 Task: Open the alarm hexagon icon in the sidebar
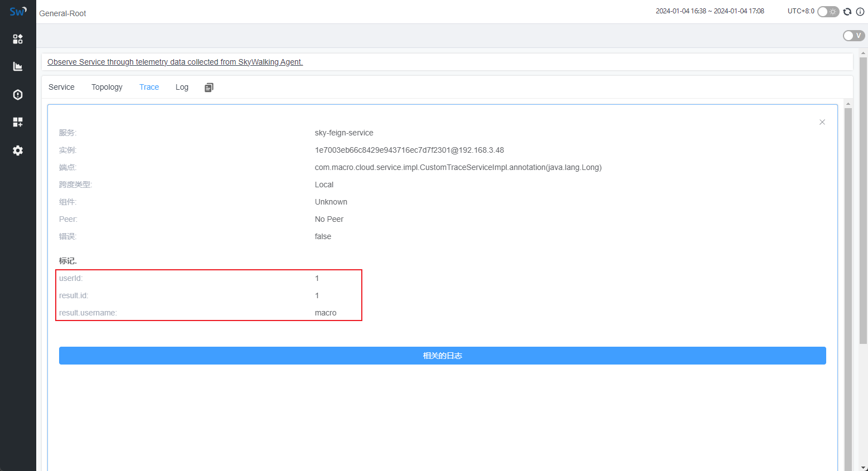18,95
